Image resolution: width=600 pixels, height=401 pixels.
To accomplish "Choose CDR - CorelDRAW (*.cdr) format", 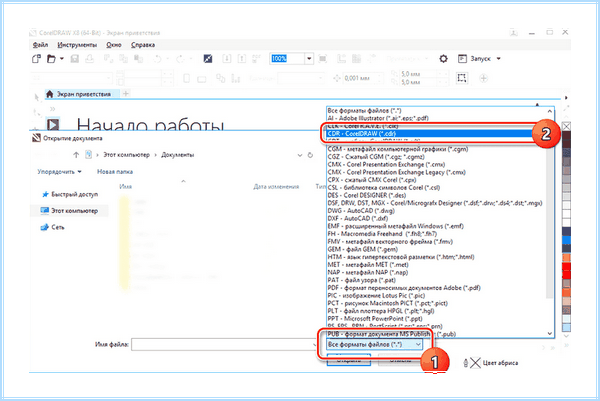I will (429, 134).
